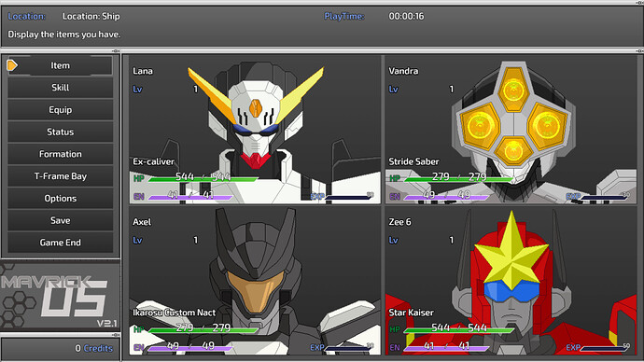Select Zee 6's Star Kaiser portrait card
The image size is (644, 362).
511,281
